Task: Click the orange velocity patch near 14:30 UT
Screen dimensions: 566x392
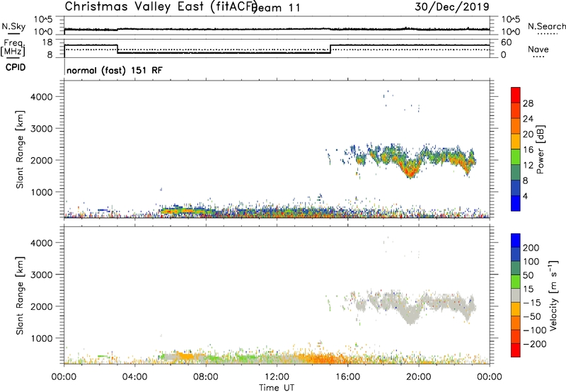Action: click(323, 359)
